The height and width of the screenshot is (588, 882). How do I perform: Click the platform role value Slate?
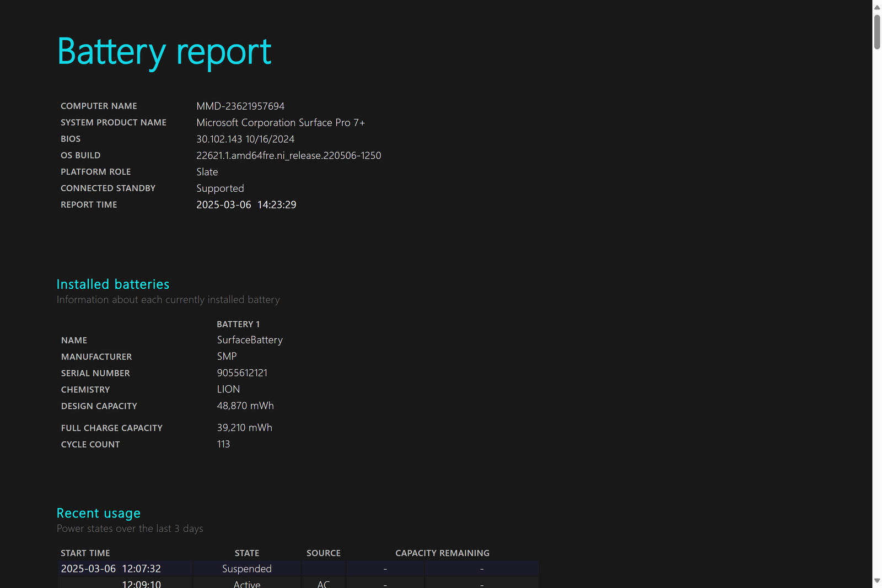pyautogui.click(x=207, y=172)
